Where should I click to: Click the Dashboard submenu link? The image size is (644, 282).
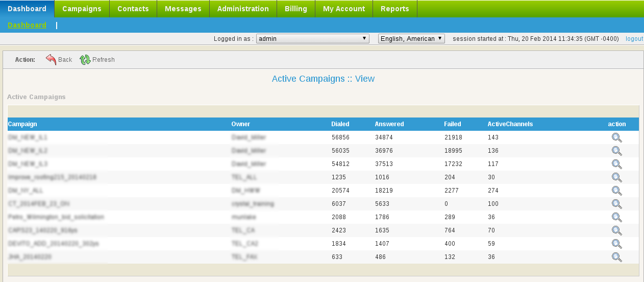click(27, 25)
